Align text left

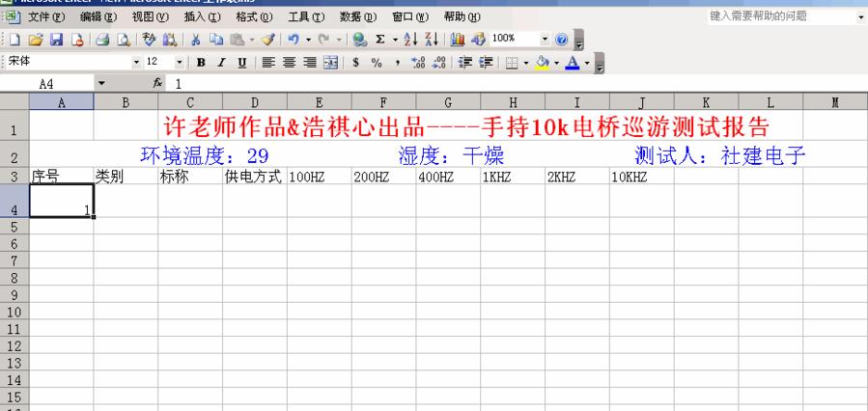[x=268, y=63]
